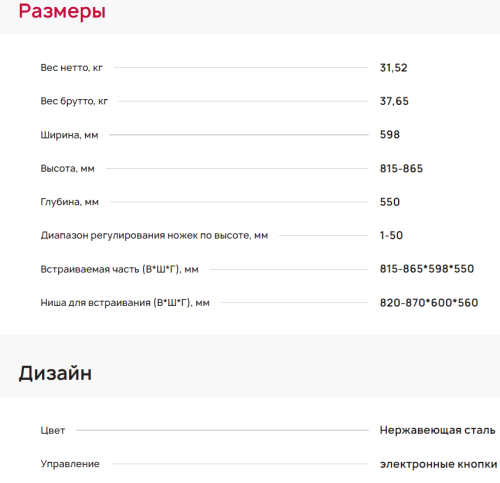The width and height of the screenshot is (500, 483).
Task: Click the Вес брутто, кг label
Action: [74, 101]
